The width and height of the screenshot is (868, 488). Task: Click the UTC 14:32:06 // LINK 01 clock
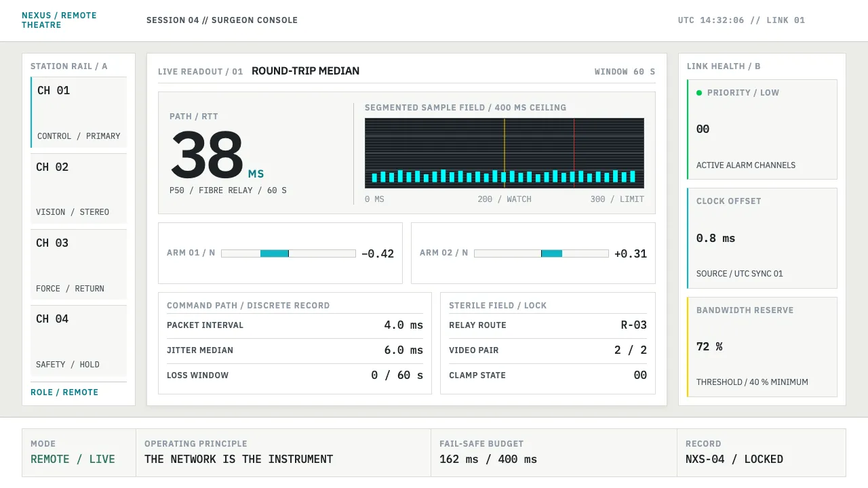point(741,20)
